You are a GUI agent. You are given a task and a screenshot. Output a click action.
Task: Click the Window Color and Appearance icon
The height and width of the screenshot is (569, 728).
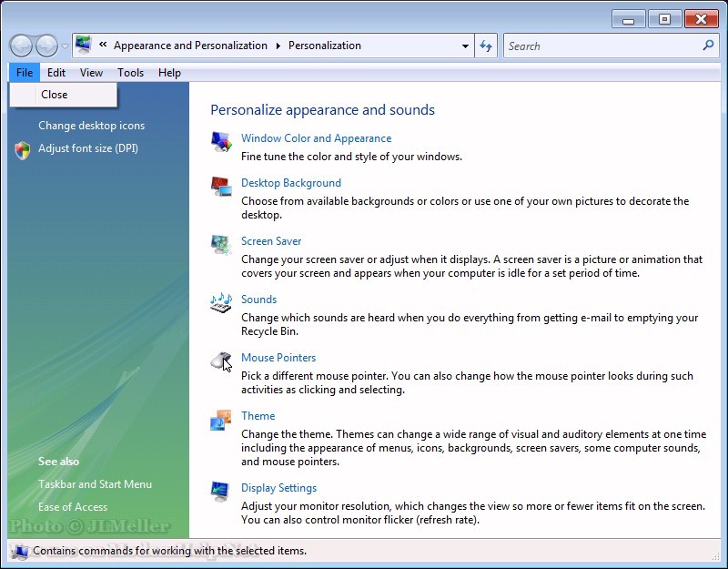click(x=221, y=141)
